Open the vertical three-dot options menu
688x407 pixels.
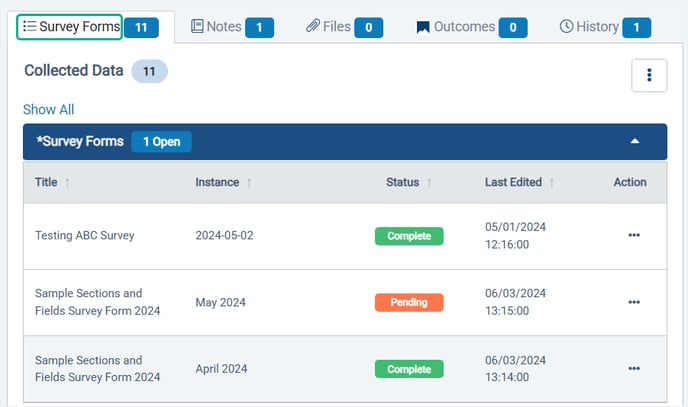(649, 75)
